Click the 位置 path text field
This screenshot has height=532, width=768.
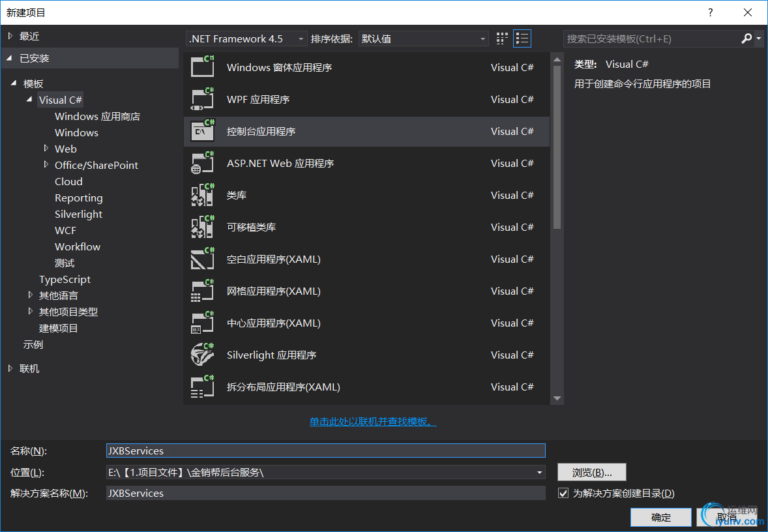point(320,472)
